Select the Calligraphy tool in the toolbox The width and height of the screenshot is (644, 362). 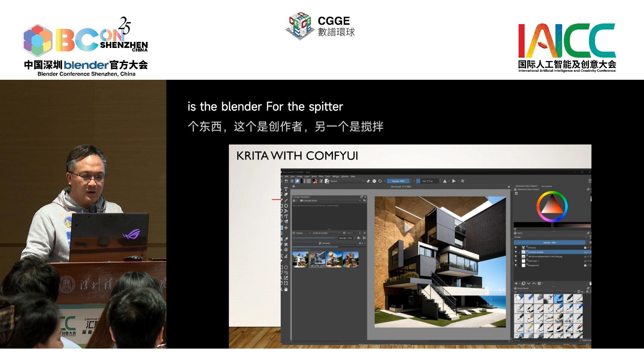(x=286, y=194)
